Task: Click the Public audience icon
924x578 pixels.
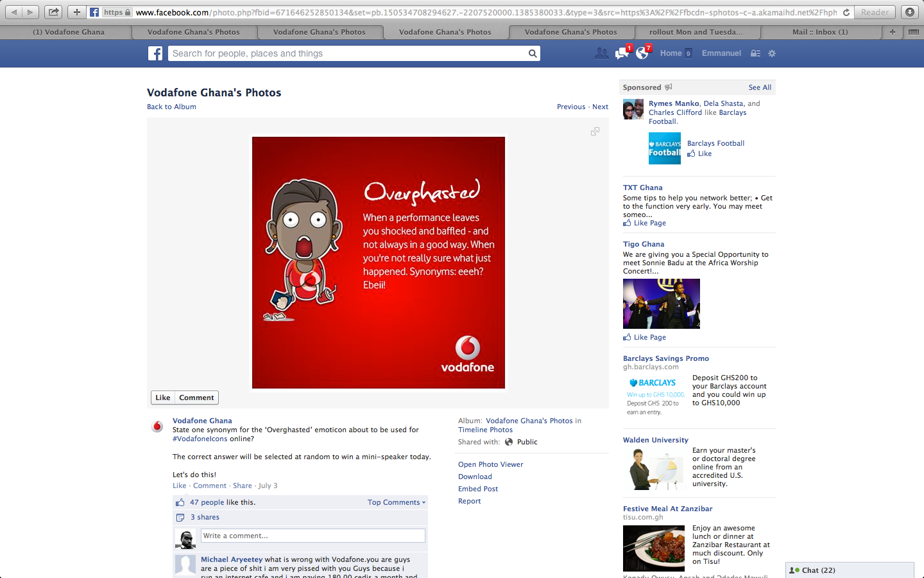Action: pyautogui.click(x=509, y=442)
